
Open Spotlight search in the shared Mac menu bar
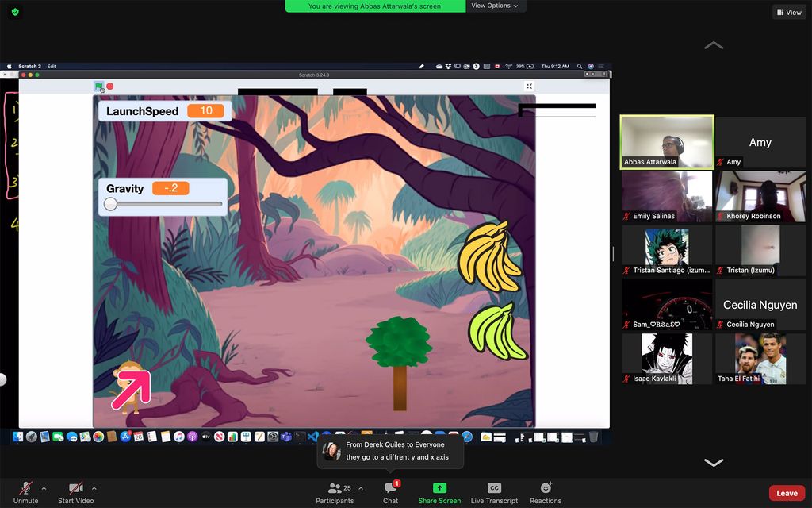click(580, 67)
